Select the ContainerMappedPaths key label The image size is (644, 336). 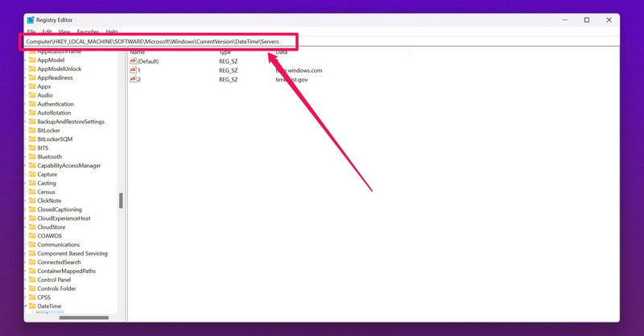tap(66, 271)
